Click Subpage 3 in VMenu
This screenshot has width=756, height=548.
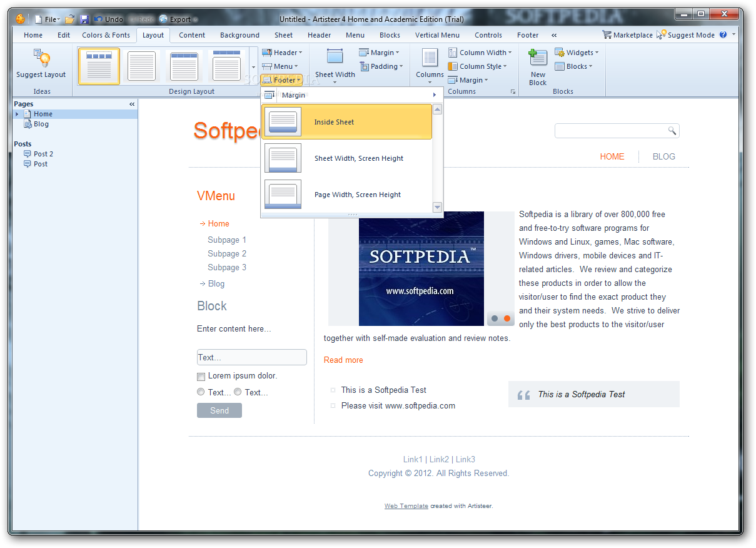pyautogui.click(x=227, y=267)
